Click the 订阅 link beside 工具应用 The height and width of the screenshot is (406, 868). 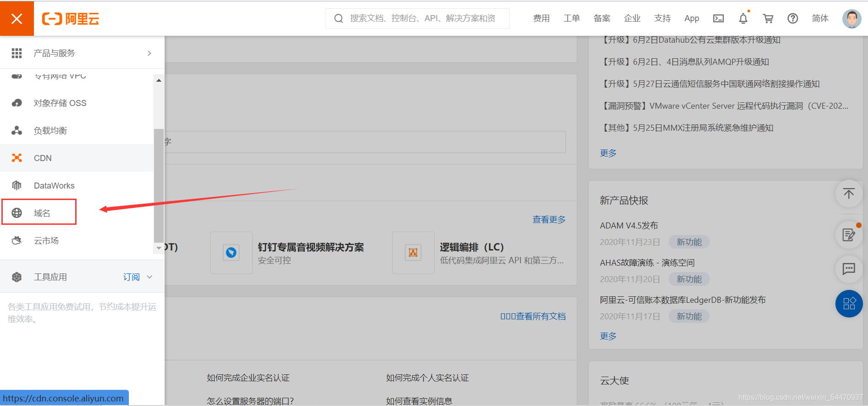click(x=131, y=277)
